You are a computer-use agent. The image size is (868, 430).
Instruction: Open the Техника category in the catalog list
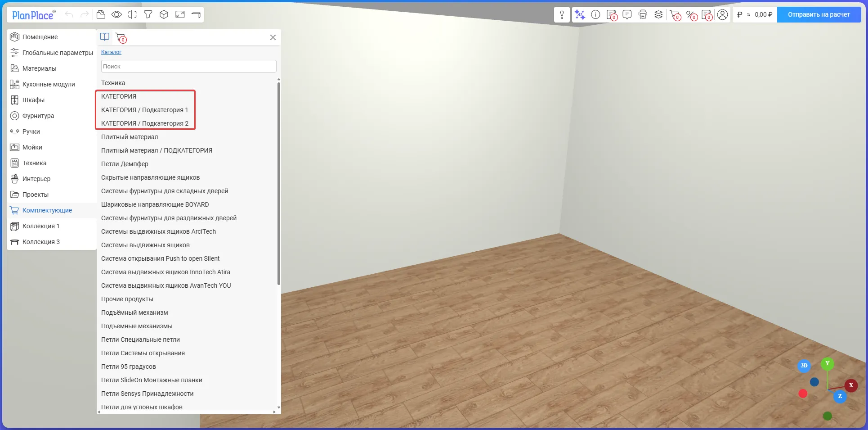pyautogui.click(x=113, y=83)
